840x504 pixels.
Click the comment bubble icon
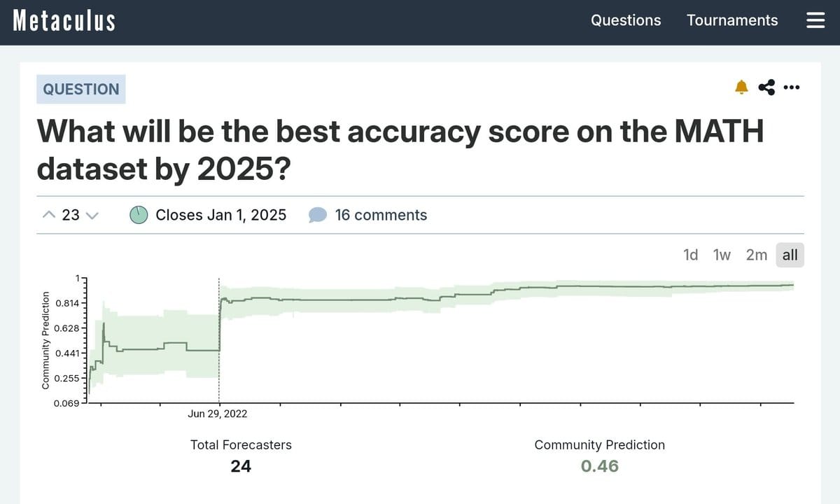318,215
